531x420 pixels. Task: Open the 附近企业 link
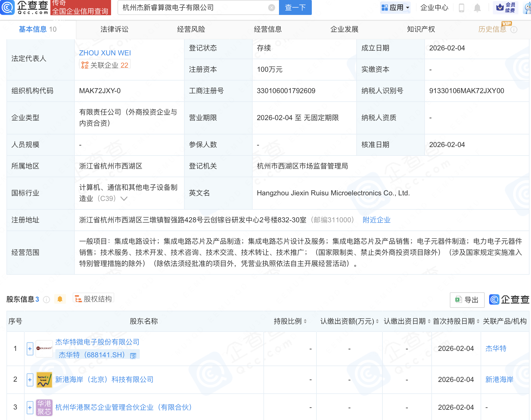point(377,220)
